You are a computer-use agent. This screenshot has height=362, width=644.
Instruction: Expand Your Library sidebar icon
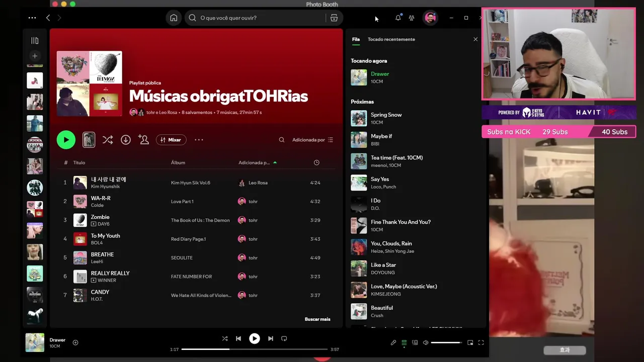pos(35,40)
